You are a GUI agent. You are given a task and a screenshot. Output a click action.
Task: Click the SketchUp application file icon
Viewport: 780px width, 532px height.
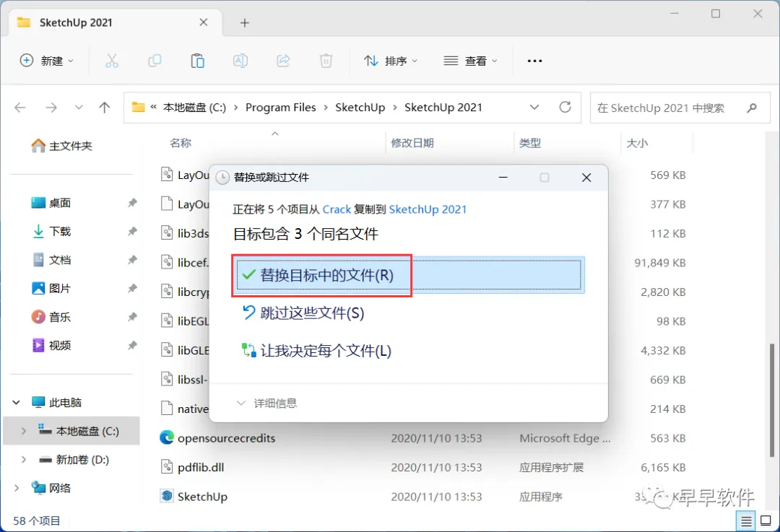click(167, 496)
